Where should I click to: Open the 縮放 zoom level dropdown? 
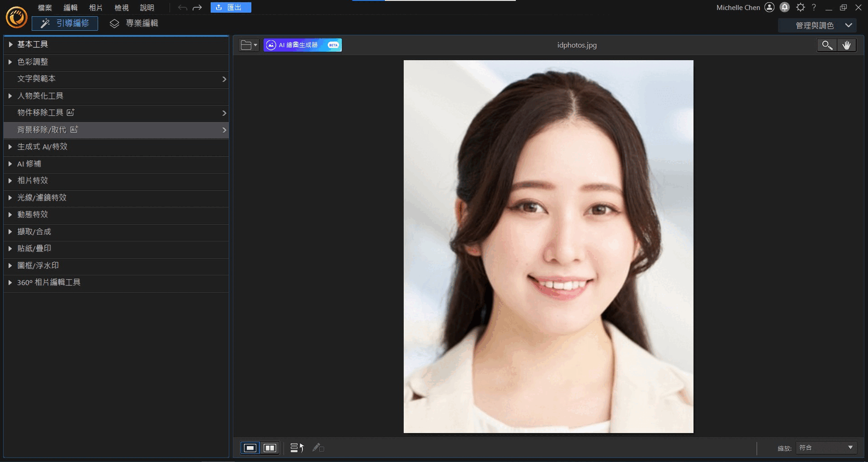pos(826,448)
